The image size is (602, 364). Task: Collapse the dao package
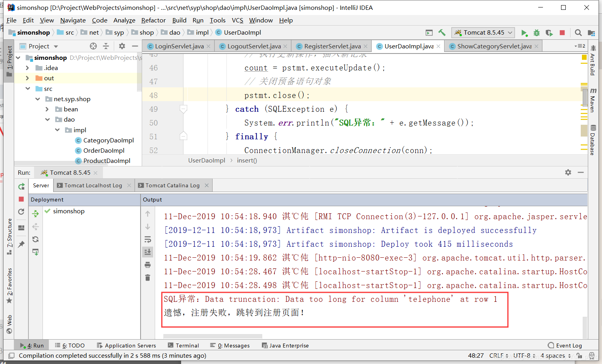click(x=47, y=120)
